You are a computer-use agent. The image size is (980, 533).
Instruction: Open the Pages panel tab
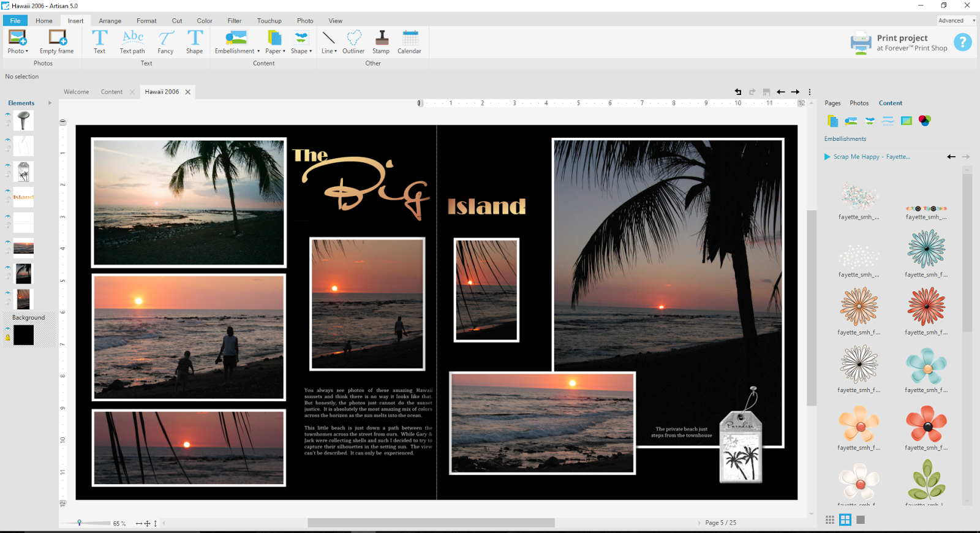pos(832,103)
